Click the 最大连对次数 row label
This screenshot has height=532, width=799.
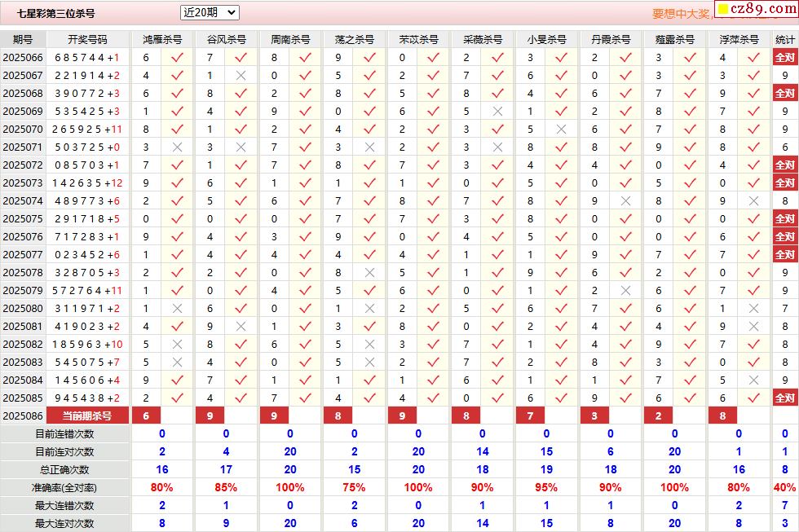(64, 523)
